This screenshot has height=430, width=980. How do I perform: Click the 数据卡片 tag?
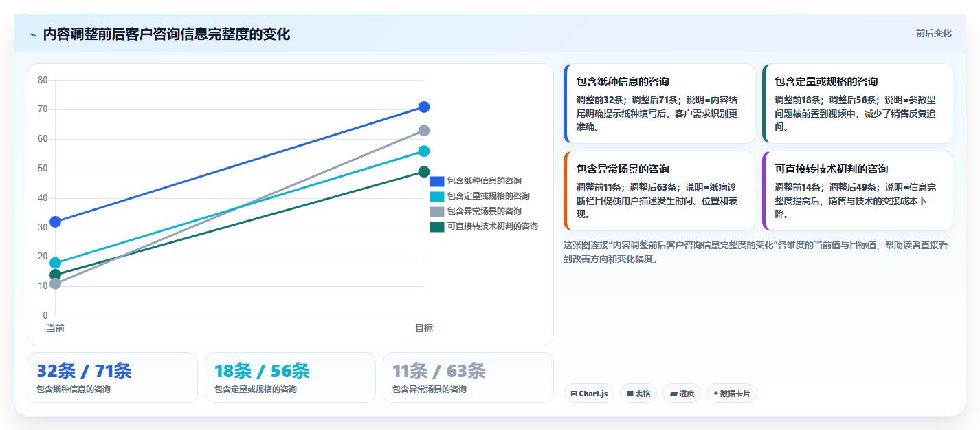click(732, 394)
